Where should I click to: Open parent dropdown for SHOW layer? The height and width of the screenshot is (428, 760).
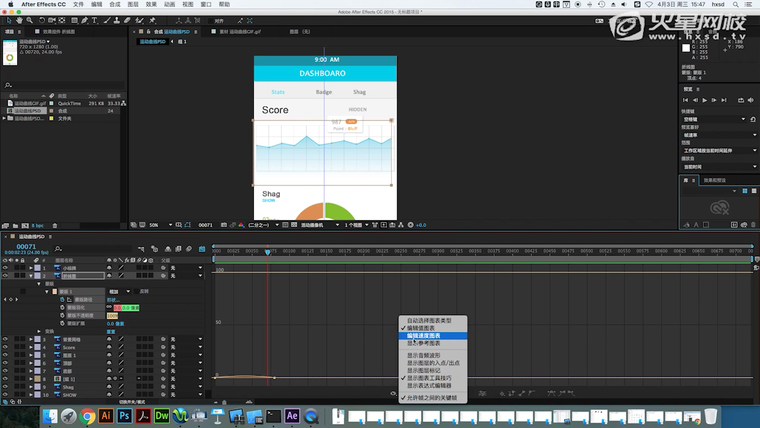point(186,395)
